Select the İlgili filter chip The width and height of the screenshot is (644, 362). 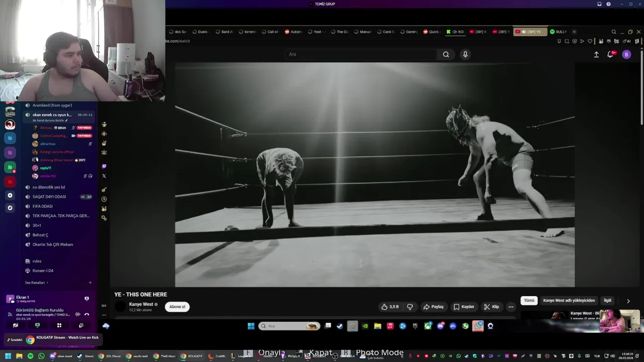(x=608, y=301)
